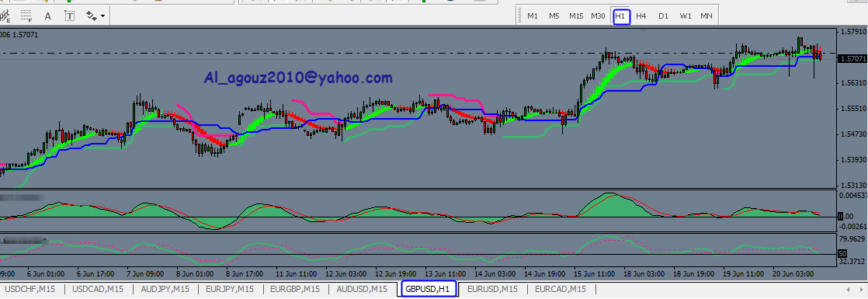Select the Text Label (T) tool
This screenshot has width=868, height=299.
pos(69,16)
